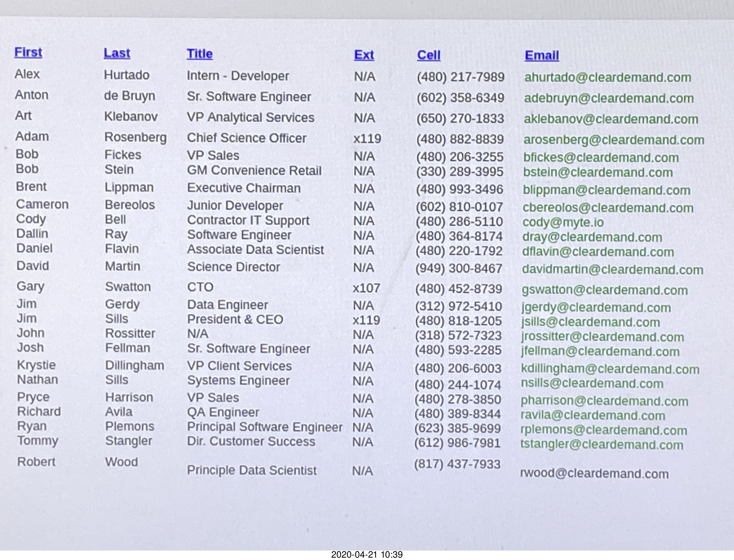Select the title 'Systems Engineer'

click(239, 381)
